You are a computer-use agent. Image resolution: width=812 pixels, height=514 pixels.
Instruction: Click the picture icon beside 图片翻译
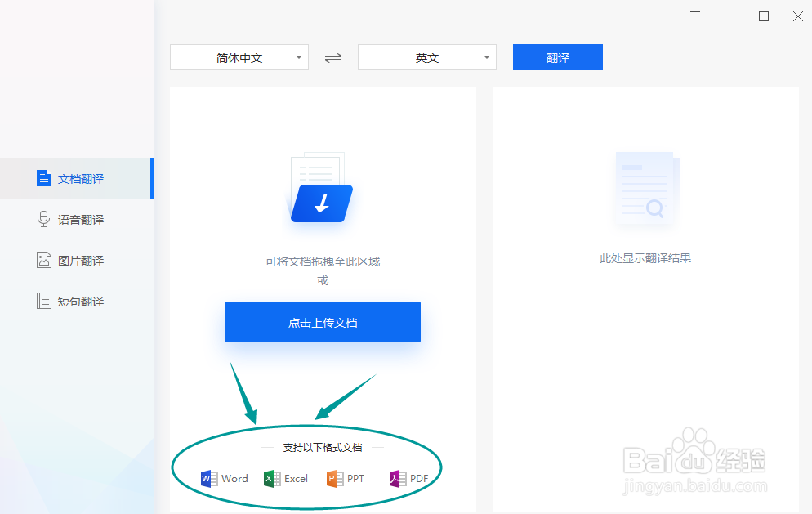44,260
